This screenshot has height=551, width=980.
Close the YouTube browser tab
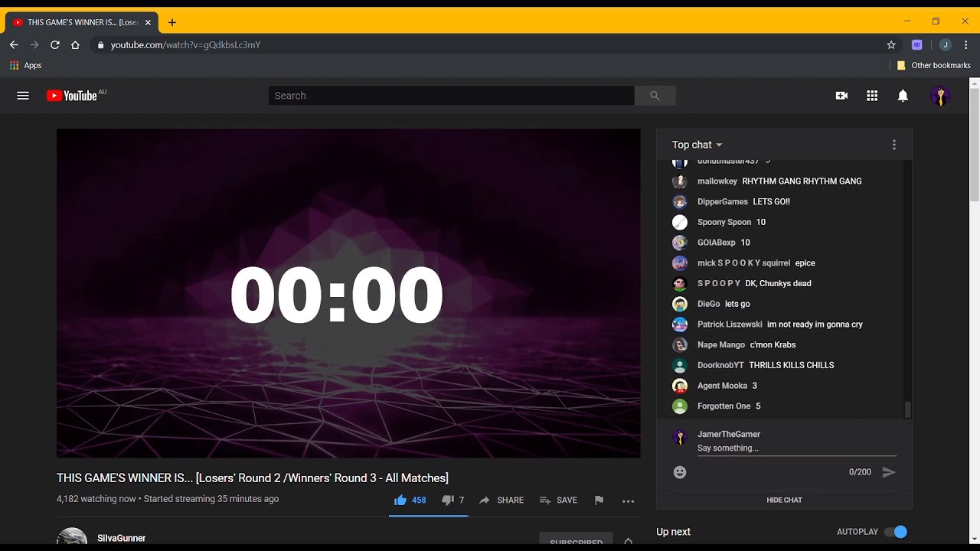tap(148, 23)
